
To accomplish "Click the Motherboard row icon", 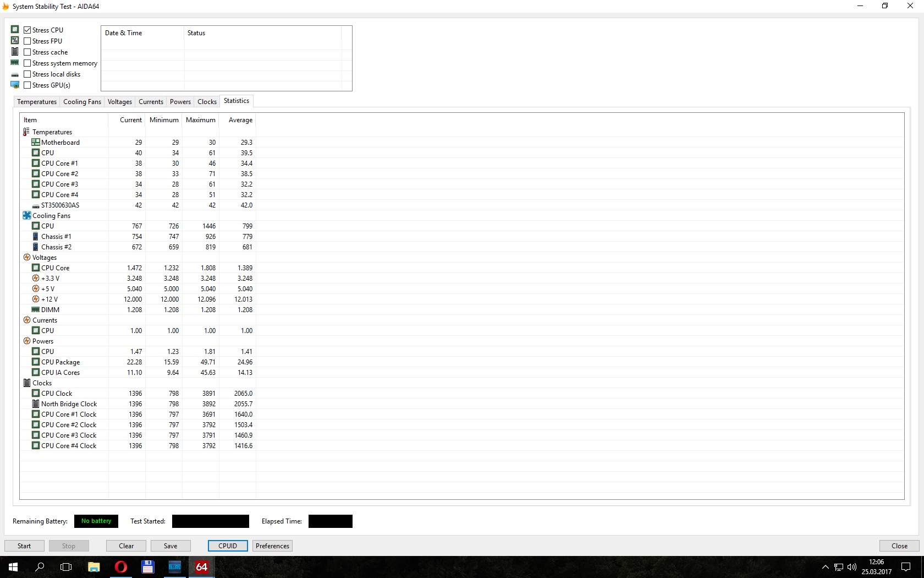I will (35, 143).
